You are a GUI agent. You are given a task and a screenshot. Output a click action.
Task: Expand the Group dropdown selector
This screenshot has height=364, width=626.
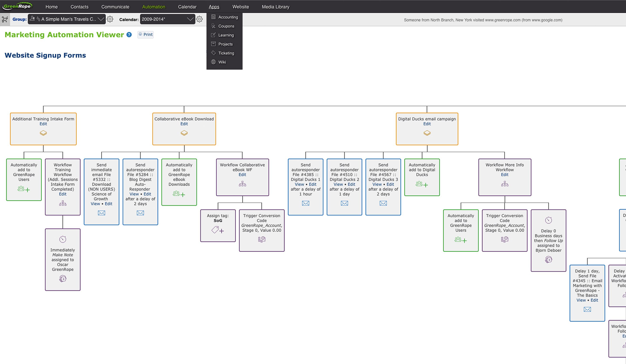(67, 19)
